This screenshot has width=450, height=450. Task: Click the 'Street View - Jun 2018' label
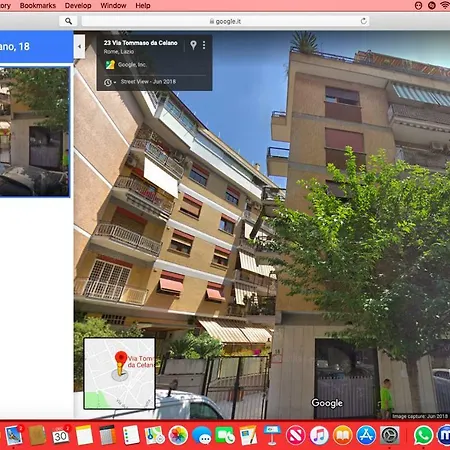[x=148, y=82]
